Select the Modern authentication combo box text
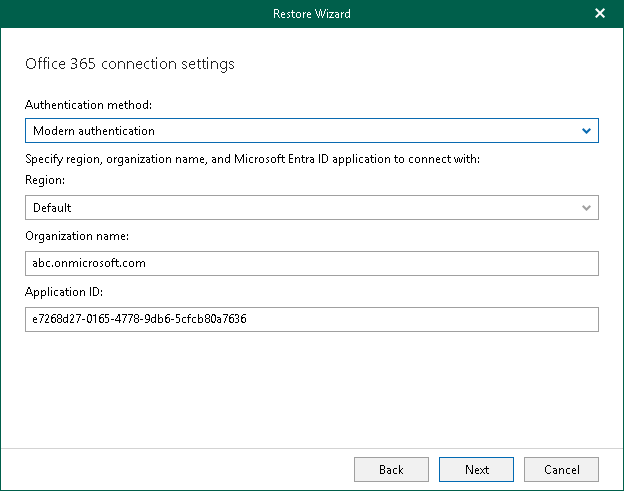 coord(94,131)
